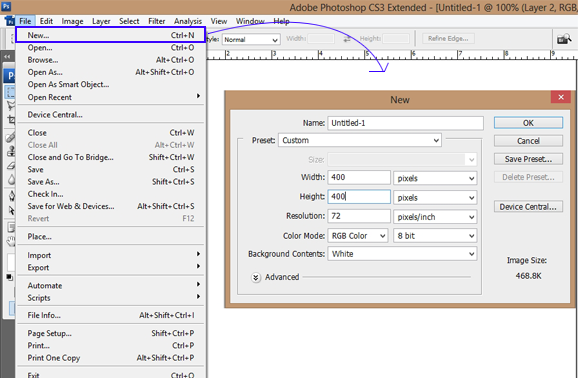Select the Blur tool
578x378 pixels.
click(10, 180)
